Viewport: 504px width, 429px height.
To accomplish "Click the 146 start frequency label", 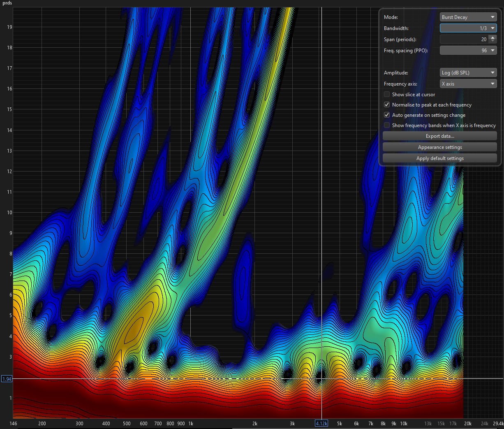I will click(x=13, y=424).
